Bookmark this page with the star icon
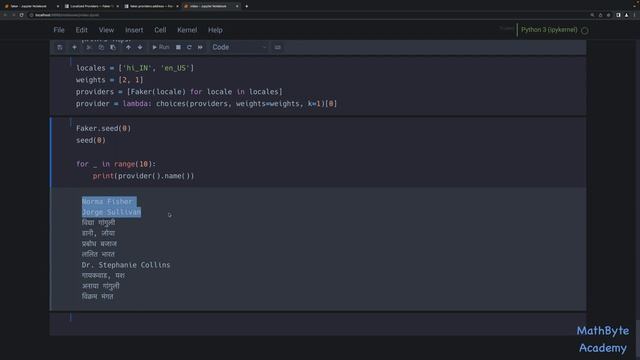 608,15
